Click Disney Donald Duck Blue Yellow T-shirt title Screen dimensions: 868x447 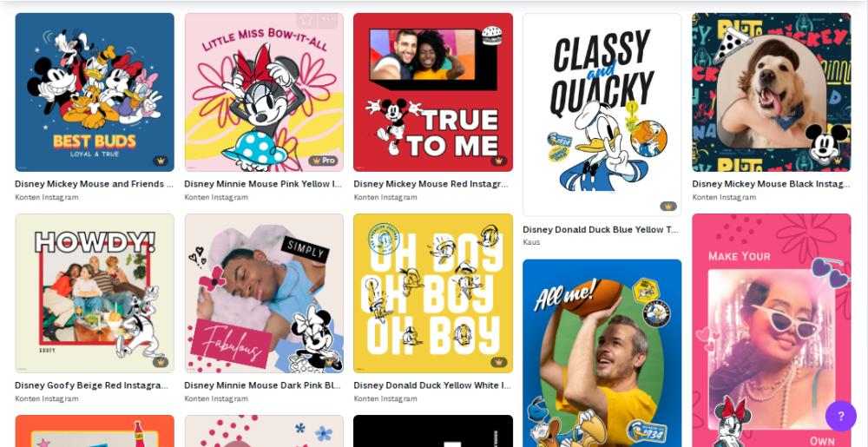click(601, 229)
